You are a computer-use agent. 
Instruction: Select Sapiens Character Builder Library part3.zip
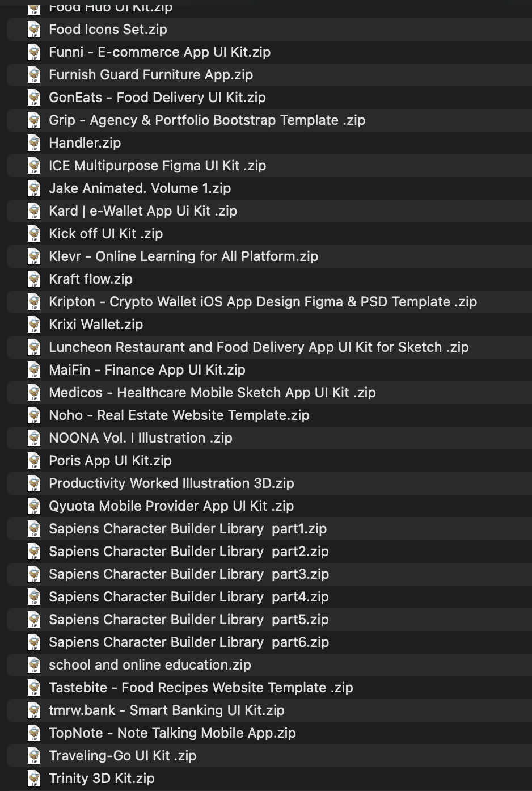click(x=188, y=574)
